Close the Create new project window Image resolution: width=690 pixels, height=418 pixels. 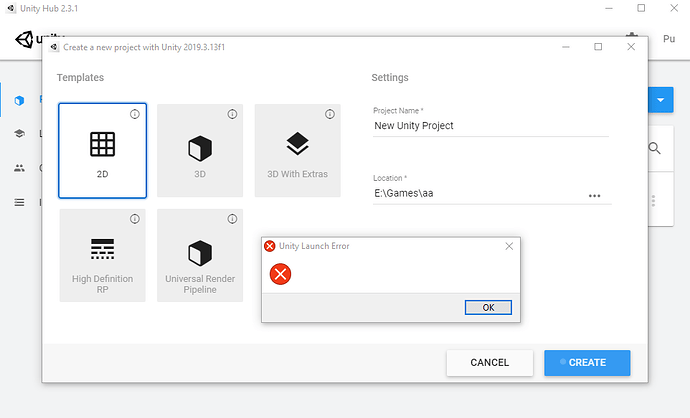pyautogui.click(x=631, y=47)
